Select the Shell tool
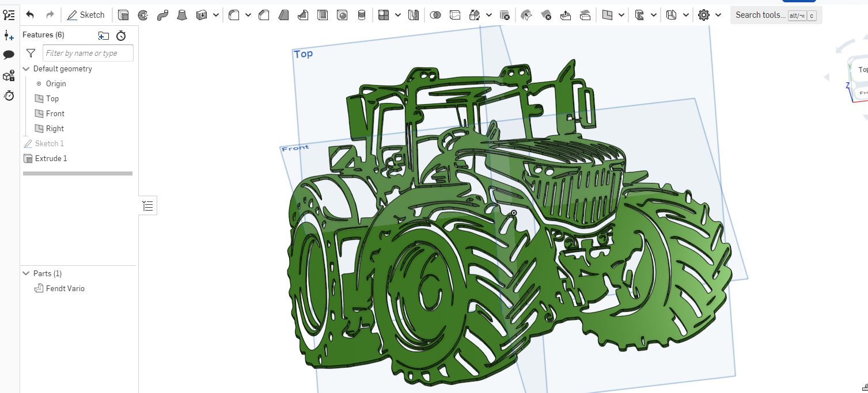This screenshot has width=868, height=393. click(322, 15)
